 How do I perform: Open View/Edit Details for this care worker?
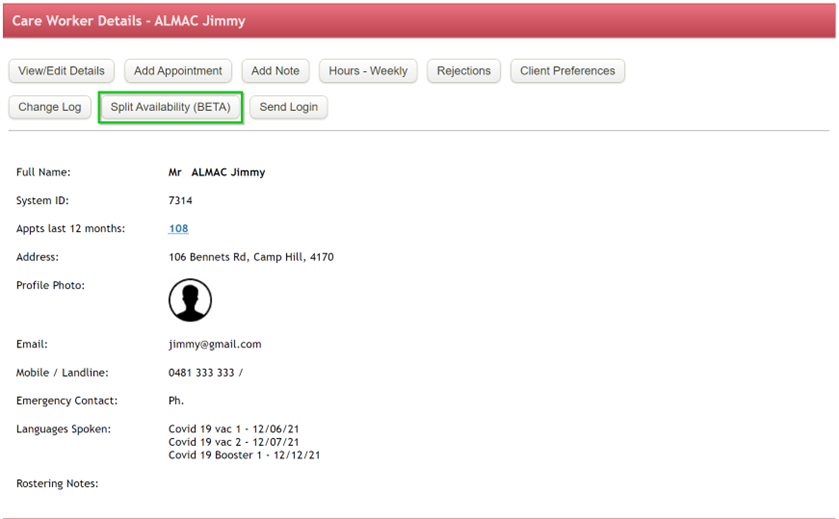[x=61, y=71]
